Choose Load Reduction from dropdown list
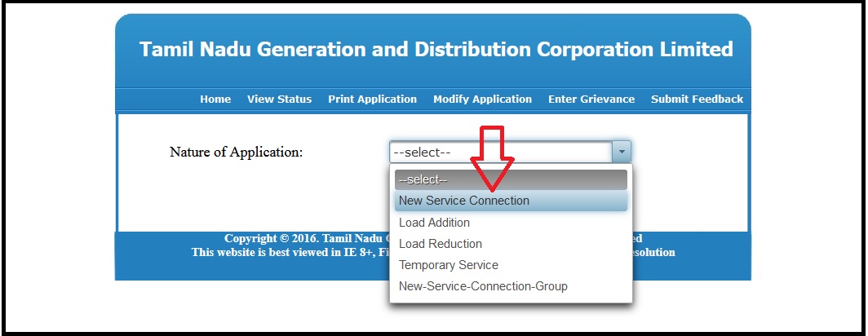Screen dimensions: 868x336 pyautogui.click(x=441, y=244)
